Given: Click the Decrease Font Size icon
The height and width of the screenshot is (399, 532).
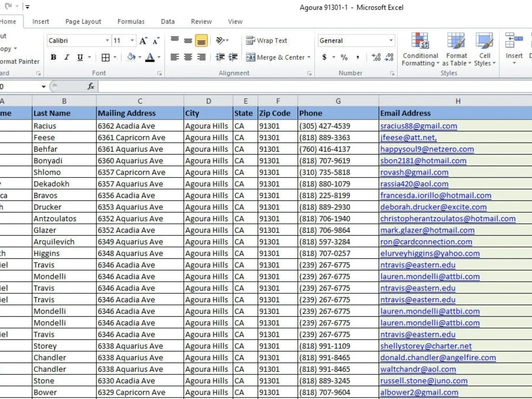Looking at the screenshot, I should [x=156, y=41].
